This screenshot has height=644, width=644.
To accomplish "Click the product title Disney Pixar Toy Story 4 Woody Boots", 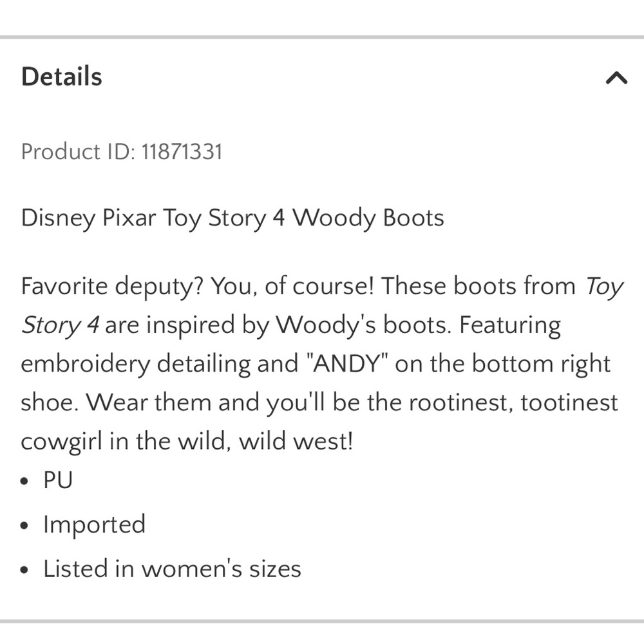I will pyautogui.click(x=232, y=218).
